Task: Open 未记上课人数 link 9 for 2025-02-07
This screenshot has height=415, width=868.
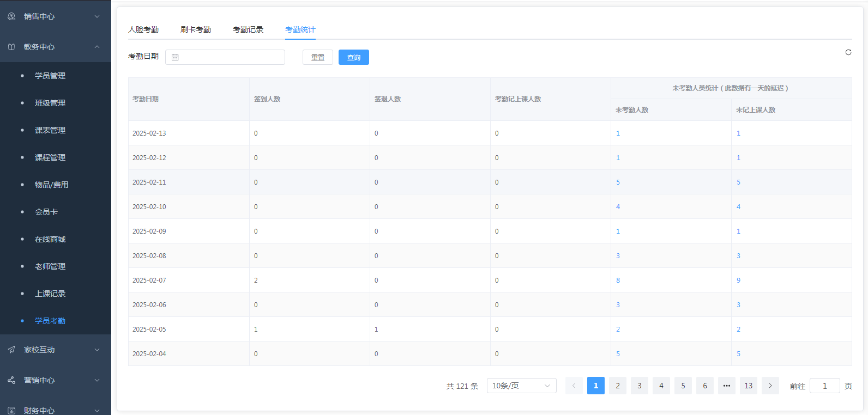Action: 738,280
